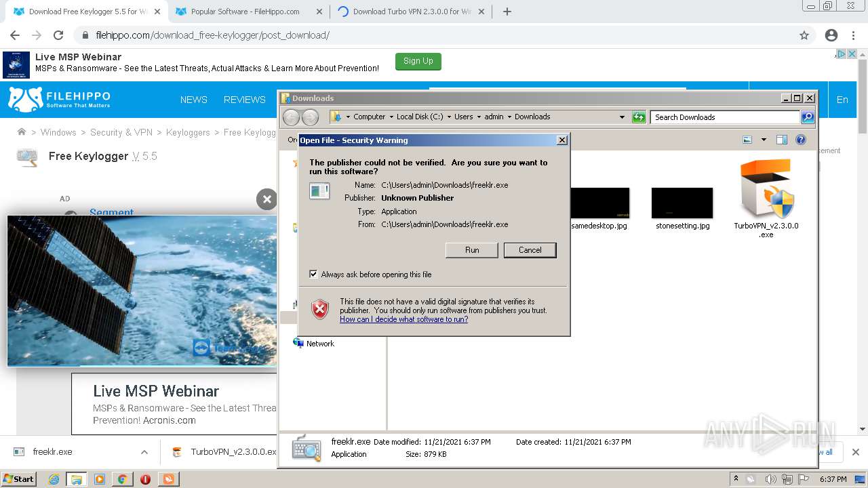Click 'Local Disk (C:)' in the Explorer path
Screen dimensions: 868x488
pyautogui.click(x=420, y=117)
